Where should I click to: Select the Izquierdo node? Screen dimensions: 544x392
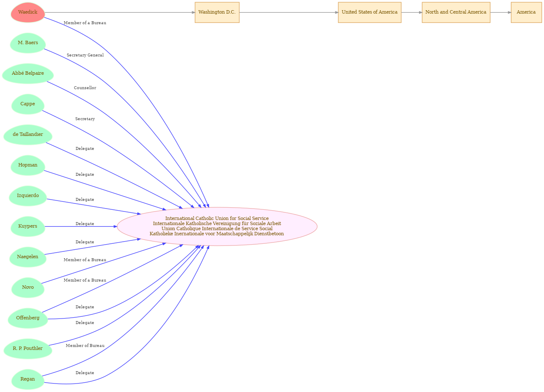point(28,196)
